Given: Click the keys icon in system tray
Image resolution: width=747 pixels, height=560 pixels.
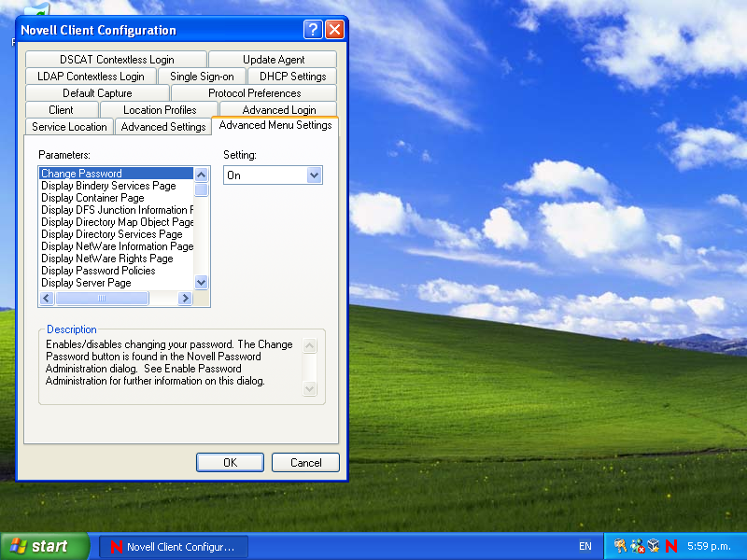Looking at the screenshot, I should coord(620,546).
